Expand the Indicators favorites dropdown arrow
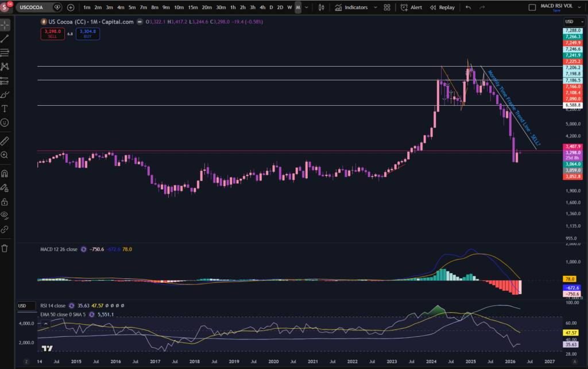 (376, 7)
